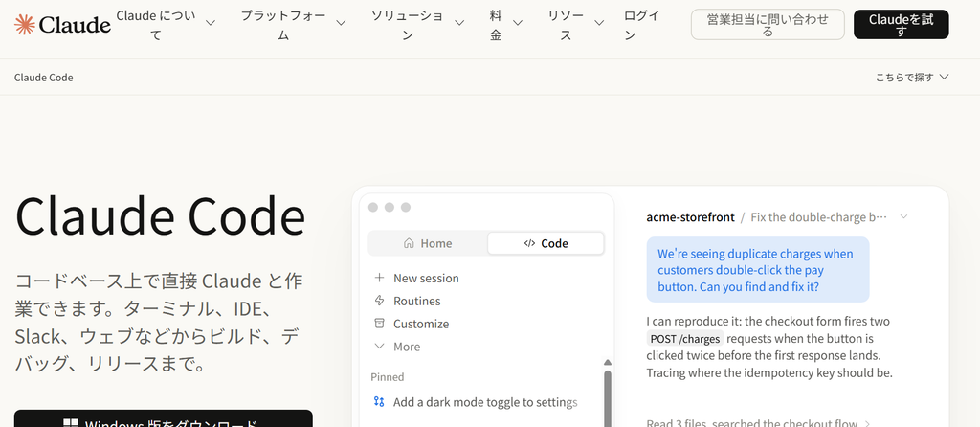This screenshot has height=427, width=980.
Task: Click the lightning icon beside Routines
Action: click(379, 301)
